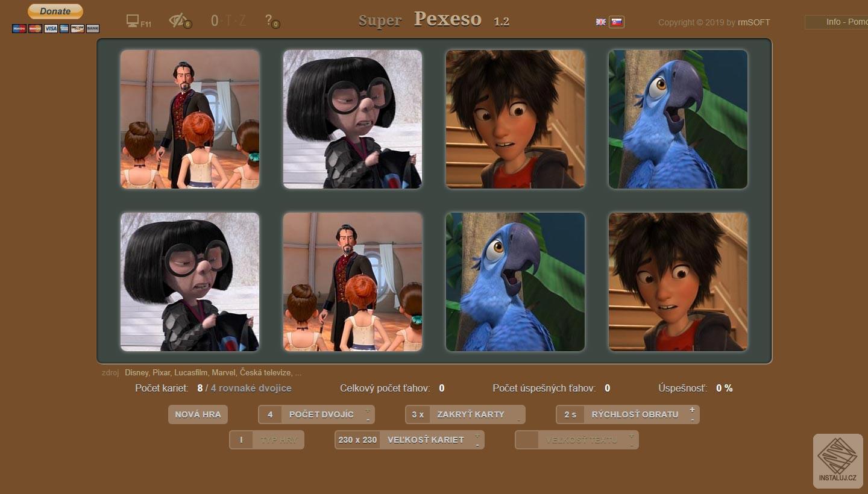
Task: Click the yellow Donate button
Action: 55,11
